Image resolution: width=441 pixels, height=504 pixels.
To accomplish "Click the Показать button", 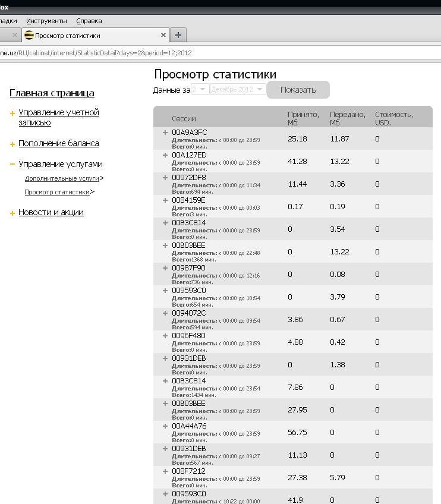I will (x=298, y=90).
